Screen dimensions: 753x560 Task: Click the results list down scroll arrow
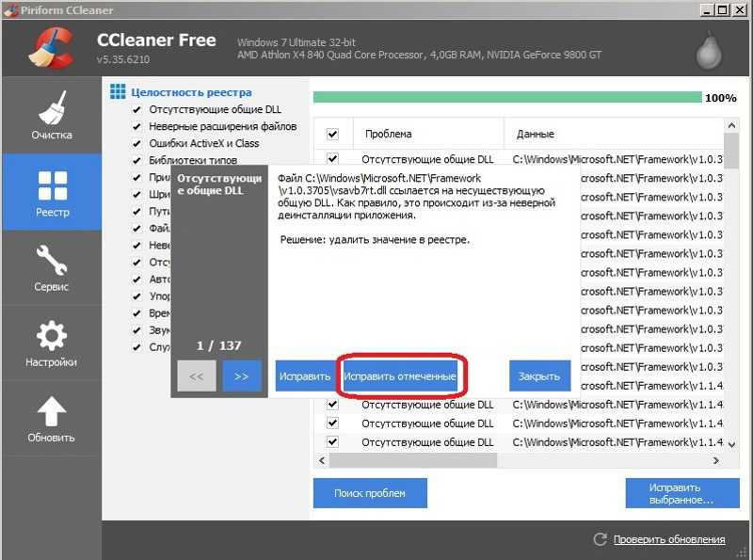731,445
